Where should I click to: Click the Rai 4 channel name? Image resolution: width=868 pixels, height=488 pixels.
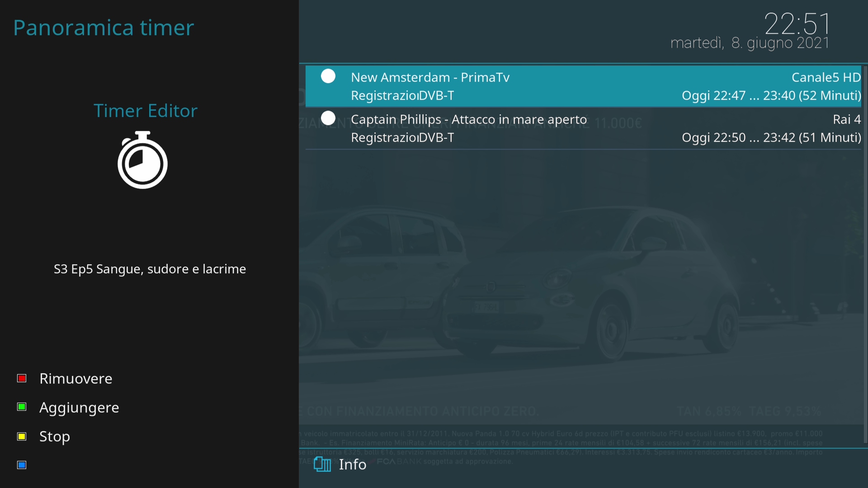pyautogui.click(x=846, y=120)
